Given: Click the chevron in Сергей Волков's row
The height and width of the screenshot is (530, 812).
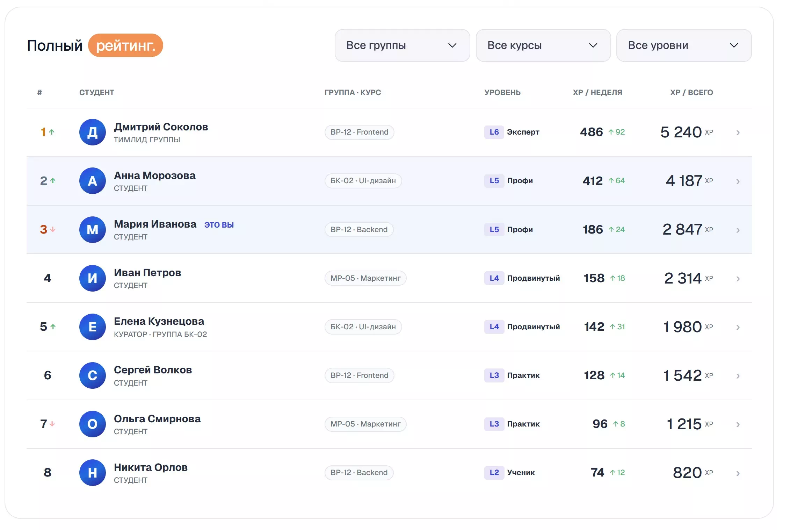Looking at the screenshot, I should click(738, 376).
